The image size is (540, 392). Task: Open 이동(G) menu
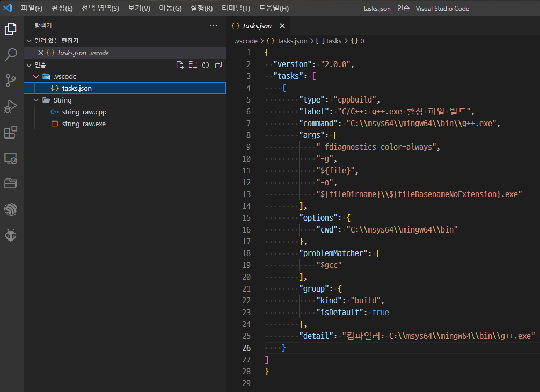coord(170,8)
